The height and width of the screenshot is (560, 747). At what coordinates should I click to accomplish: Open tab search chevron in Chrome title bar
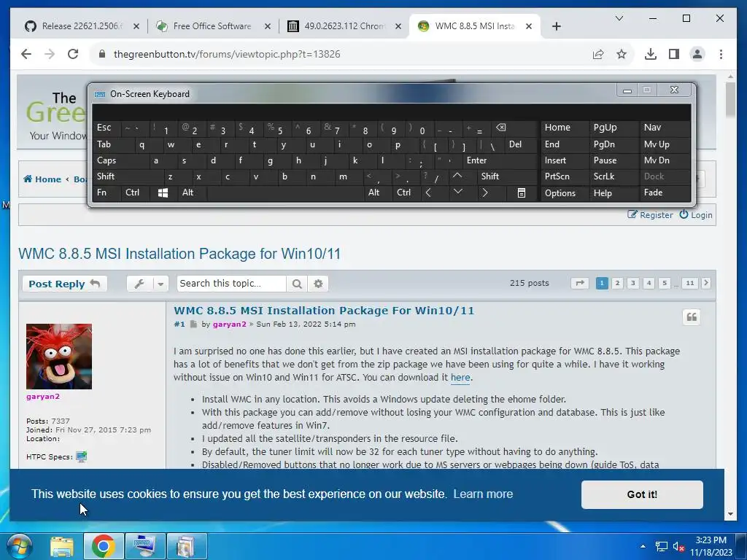(x=619, y=18)
